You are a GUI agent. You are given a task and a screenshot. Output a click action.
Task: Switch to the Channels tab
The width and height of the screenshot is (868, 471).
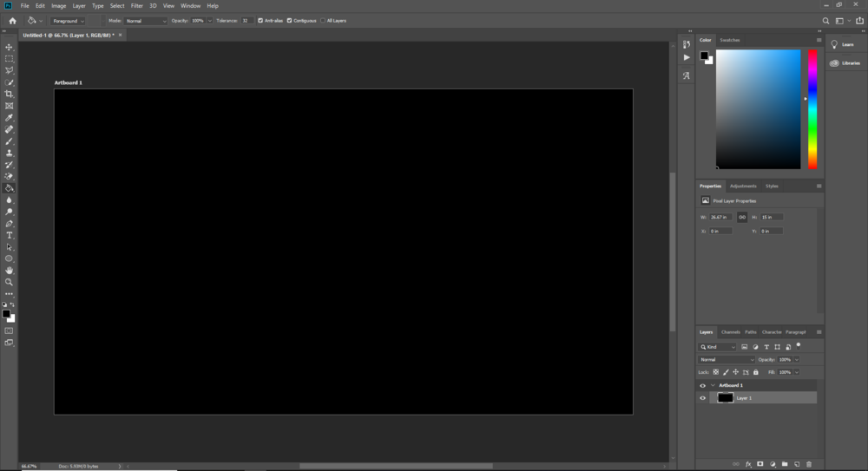click(x=730, y=332)
